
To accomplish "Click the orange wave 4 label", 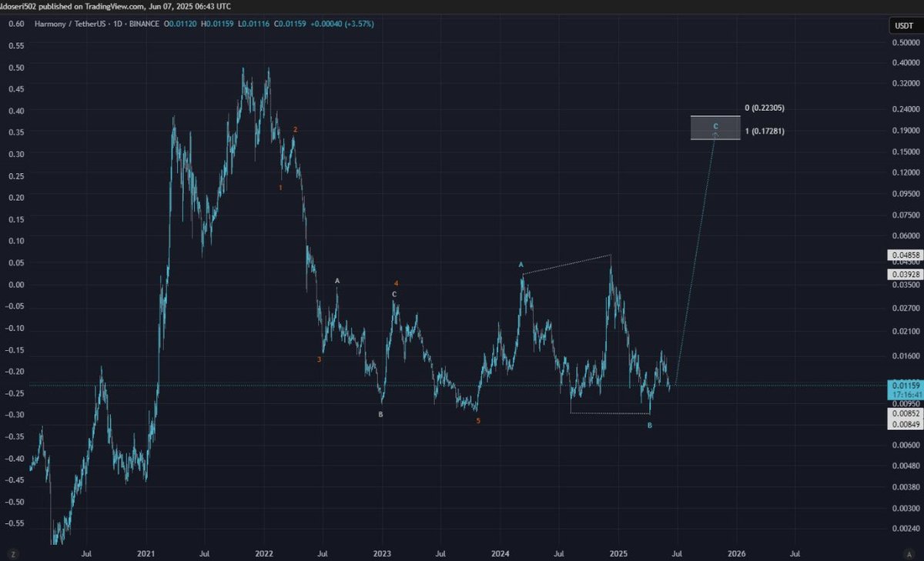I will click(x=397, y=284).
